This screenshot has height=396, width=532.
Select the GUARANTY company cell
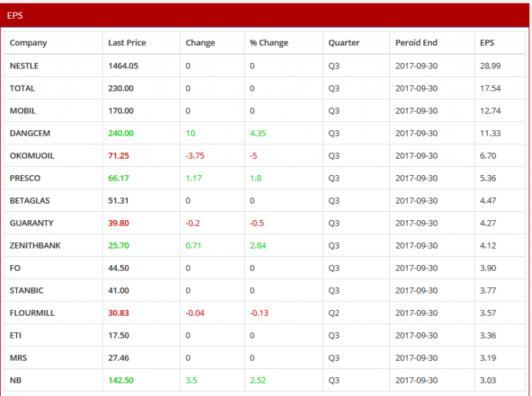tap(32, 223)
